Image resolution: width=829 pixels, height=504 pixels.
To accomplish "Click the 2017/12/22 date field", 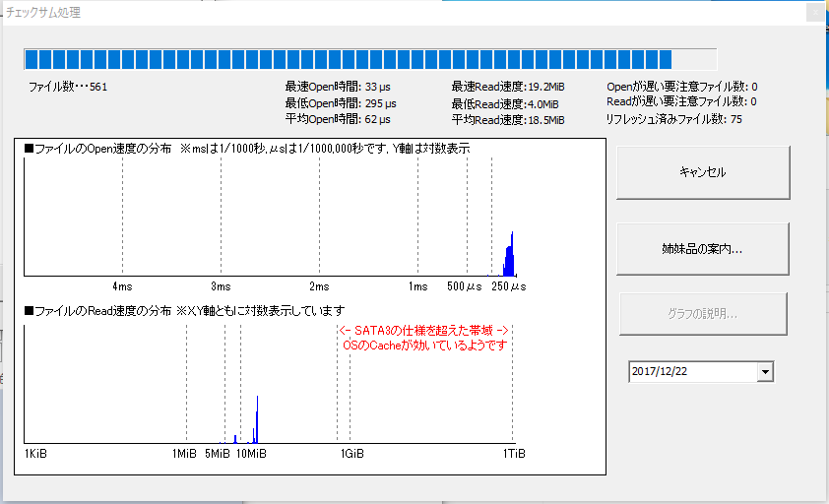I will (690, 372).
